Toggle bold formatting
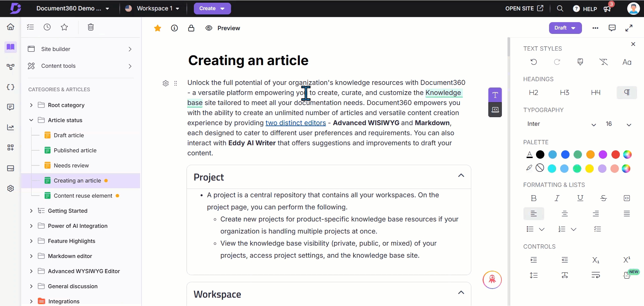644x306 pixels. pyautogui.click(x=534, y=198)
